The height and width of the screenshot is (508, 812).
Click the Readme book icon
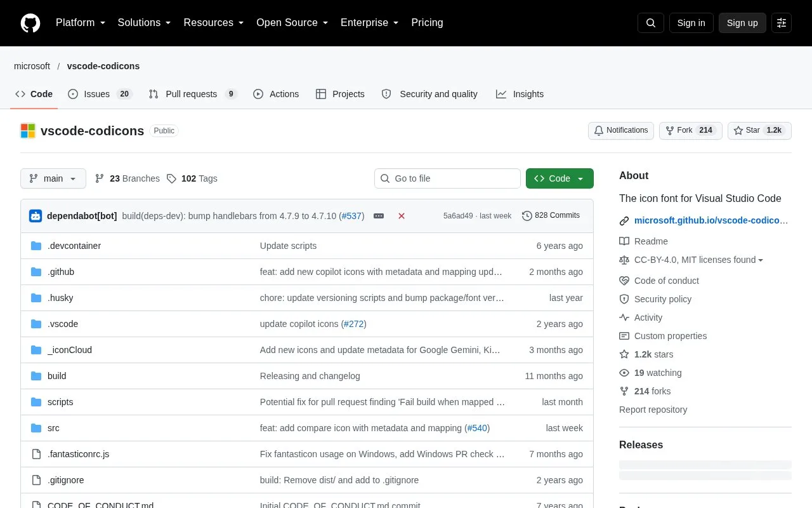point(624,241)
